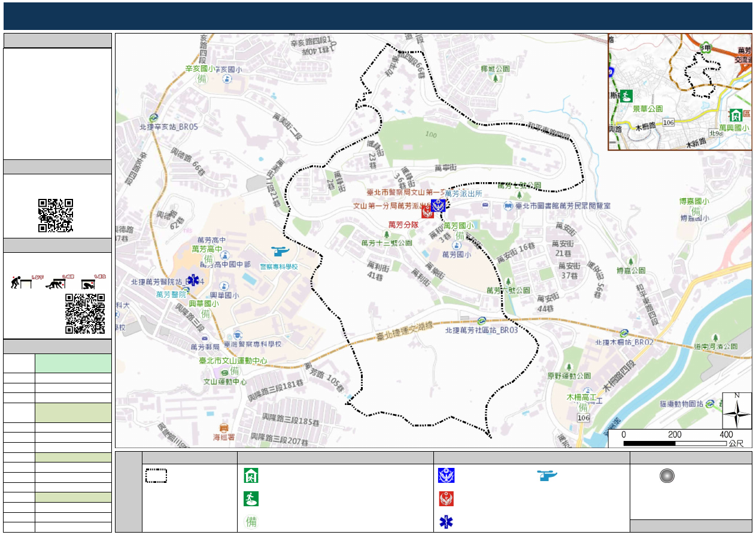Click the red fire brigade icon on map
Screen dimensions: 756x535
pyautogui.click(x=427, y=211)
